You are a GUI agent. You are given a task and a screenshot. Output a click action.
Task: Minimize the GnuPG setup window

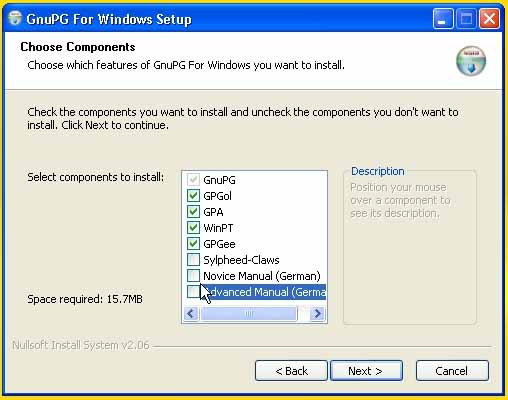tap(443, 19)
